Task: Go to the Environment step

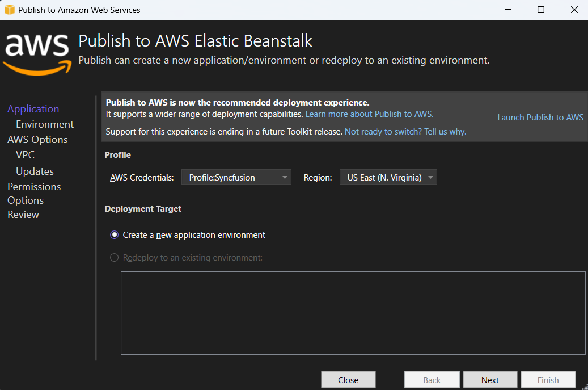Action: (x=45, y=124)
